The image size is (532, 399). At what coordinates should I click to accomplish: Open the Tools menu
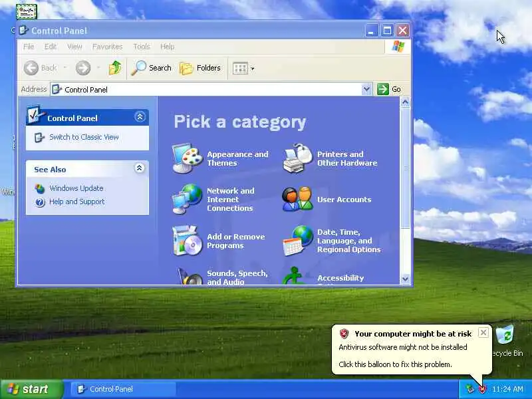click(142, 47)
